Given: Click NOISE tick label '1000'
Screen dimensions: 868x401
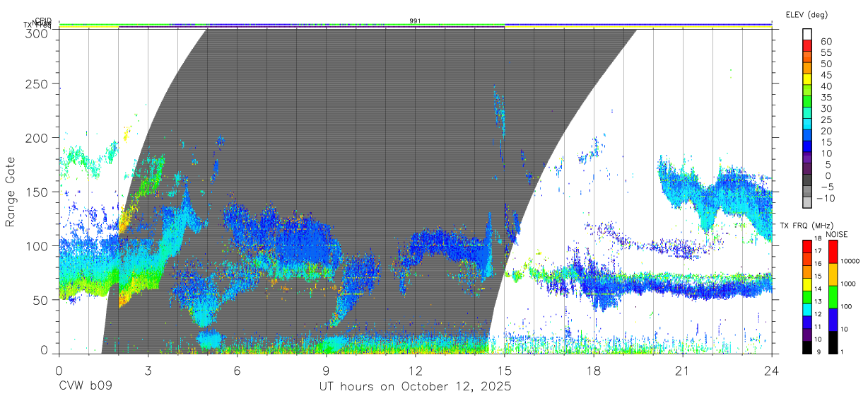Looking at the screenshot, I should [x=848, y=284].
